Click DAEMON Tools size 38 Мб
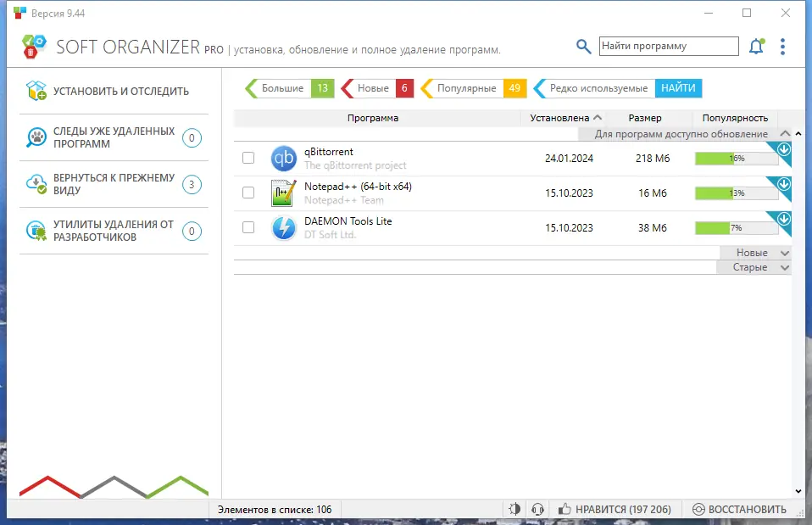Image resolution: width=812 pixels, height=525 pixels. 653,227
